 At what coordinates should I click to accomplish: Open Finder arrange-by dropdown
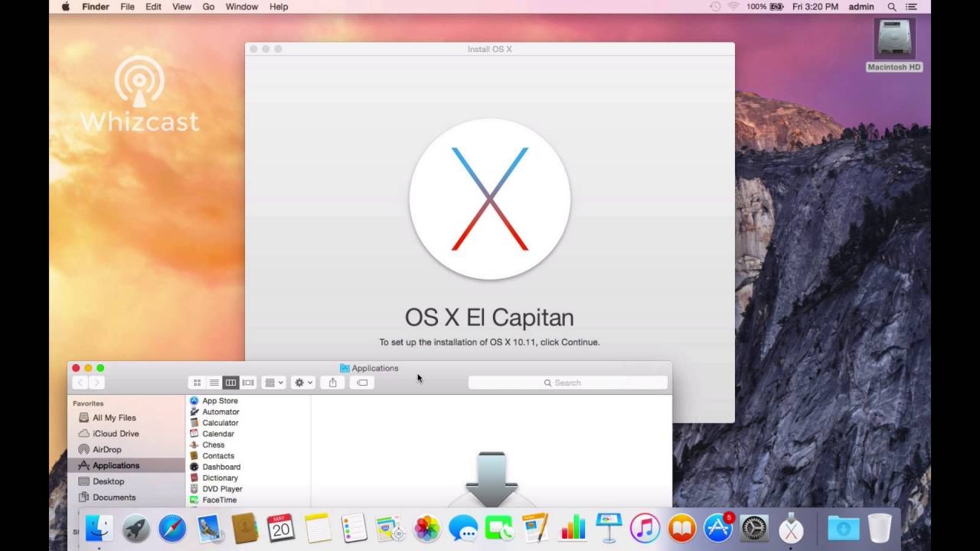click(274, 383)
